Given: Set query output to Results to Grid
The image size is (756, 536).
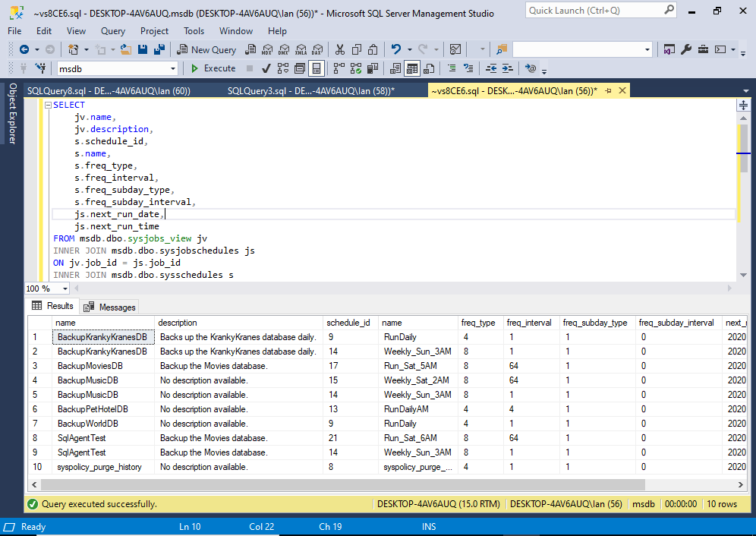Looking at the screenshot, I should click(411, 68).
